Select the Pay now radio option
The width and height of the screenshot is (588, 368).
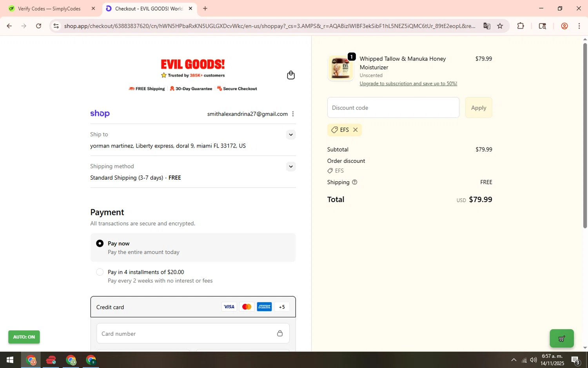(x=100, y=244)
